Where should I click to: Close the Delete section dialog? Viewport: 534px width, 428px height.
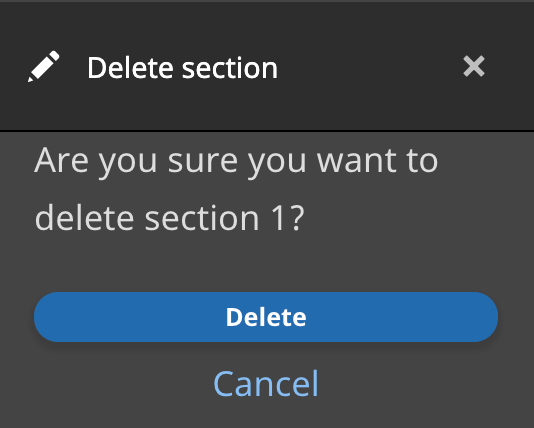point(474,66)
